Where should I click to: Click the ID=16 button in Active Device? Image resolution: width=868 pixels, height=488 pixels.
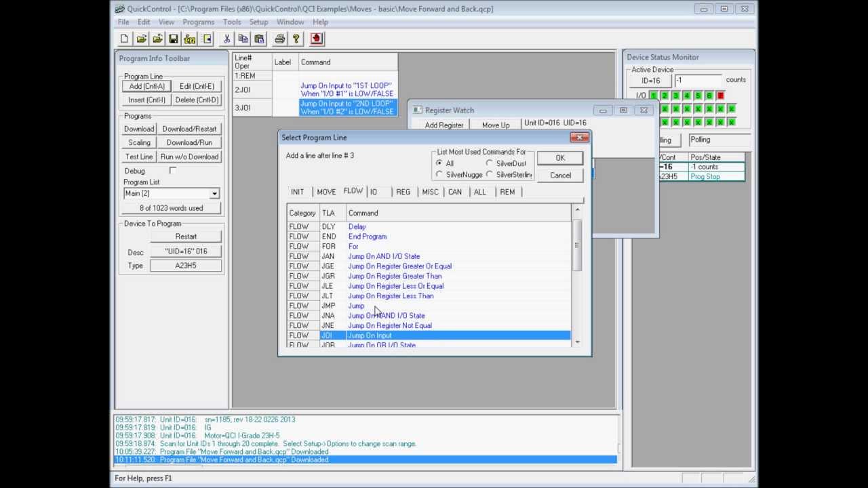click(651, 81)
